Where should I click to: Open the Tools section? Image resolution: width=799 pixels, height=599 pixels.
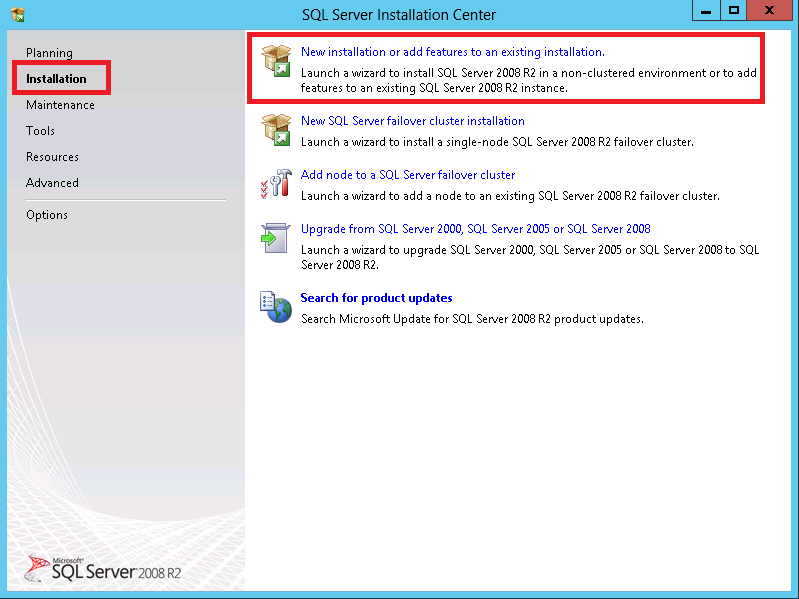pyautogui.click(x=40, y=131)
